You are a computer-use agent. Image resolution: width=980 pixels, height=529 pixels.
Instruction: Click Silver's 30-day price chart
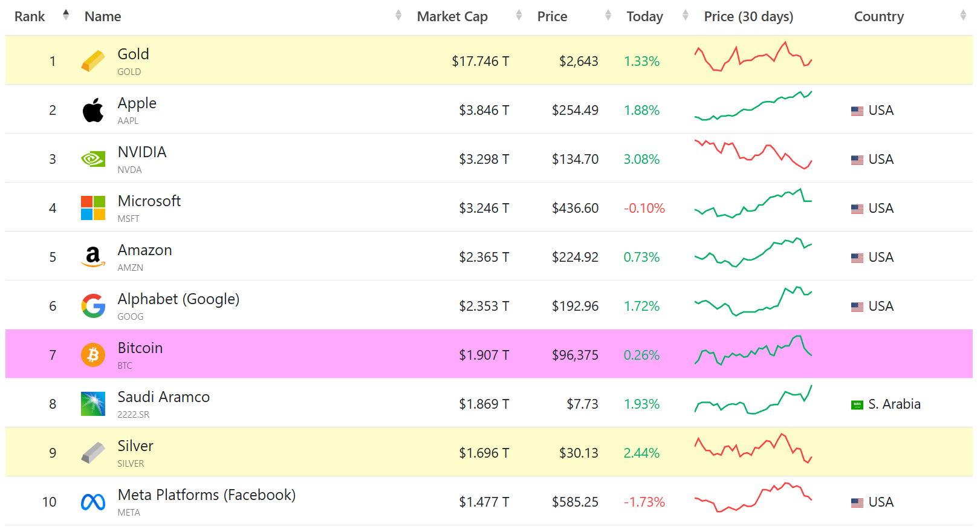(x=753, y=449)
